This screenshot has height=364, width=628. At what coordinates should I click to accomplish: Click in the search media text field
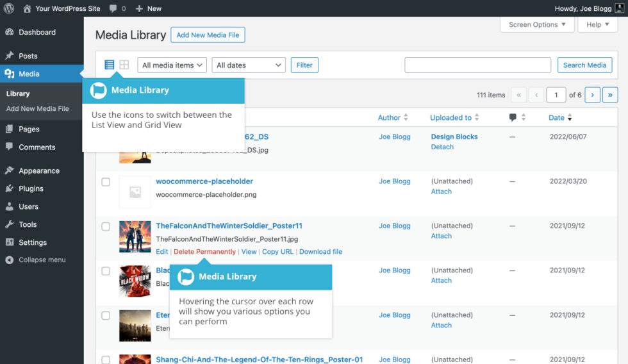pos(478,65)
